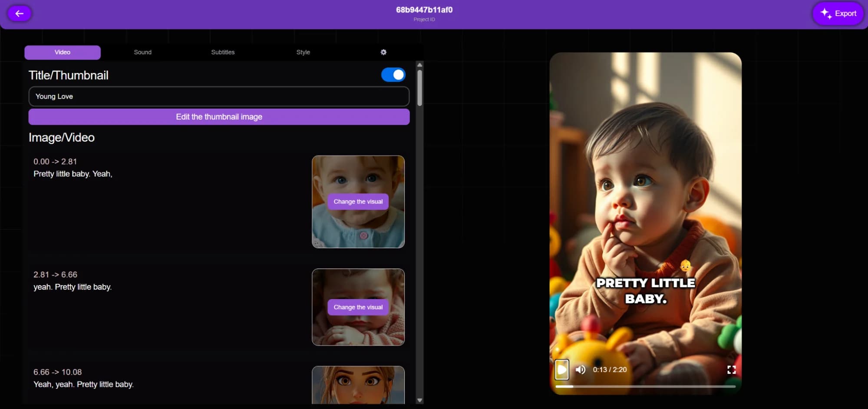Viewport: 868px width, 409px height.
Task: Change the visual for the first clip
Action: click(357, 201)
